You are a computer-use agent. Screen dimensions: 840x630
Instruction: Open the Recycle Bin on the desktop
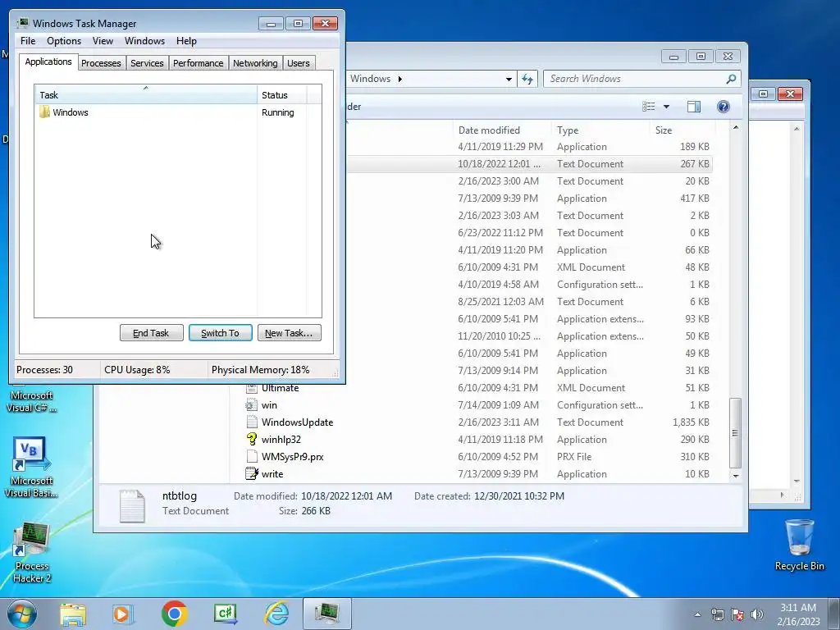(x=799, y=545)
